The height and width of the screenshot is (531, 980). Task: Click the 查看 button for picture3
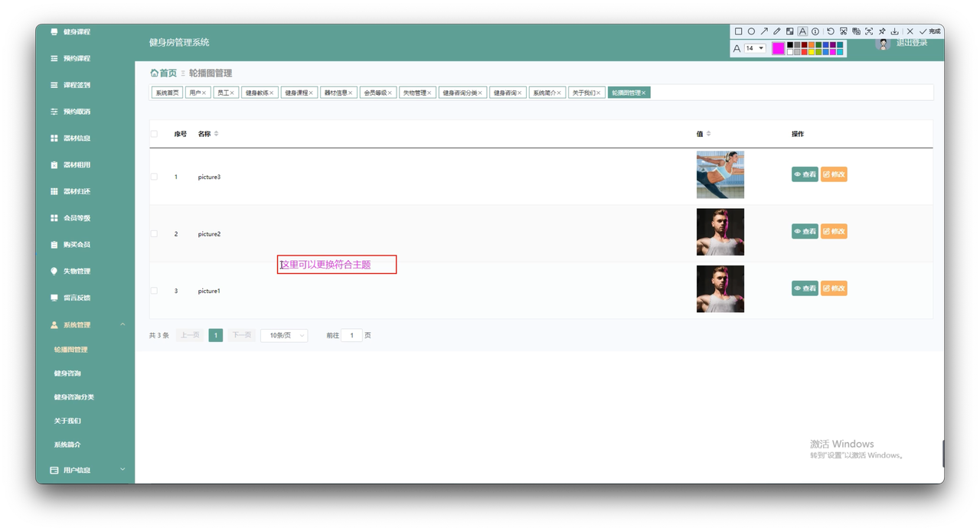[x=805, y=174]
